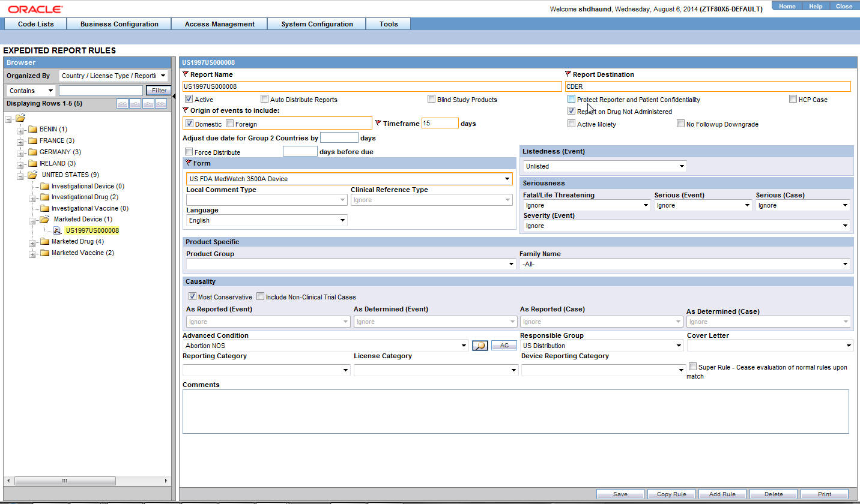Image resolution: width=860 pixels, height=504 pixels.
Task: Uncheck Most Conservative causality
Action: coord(192,296)
